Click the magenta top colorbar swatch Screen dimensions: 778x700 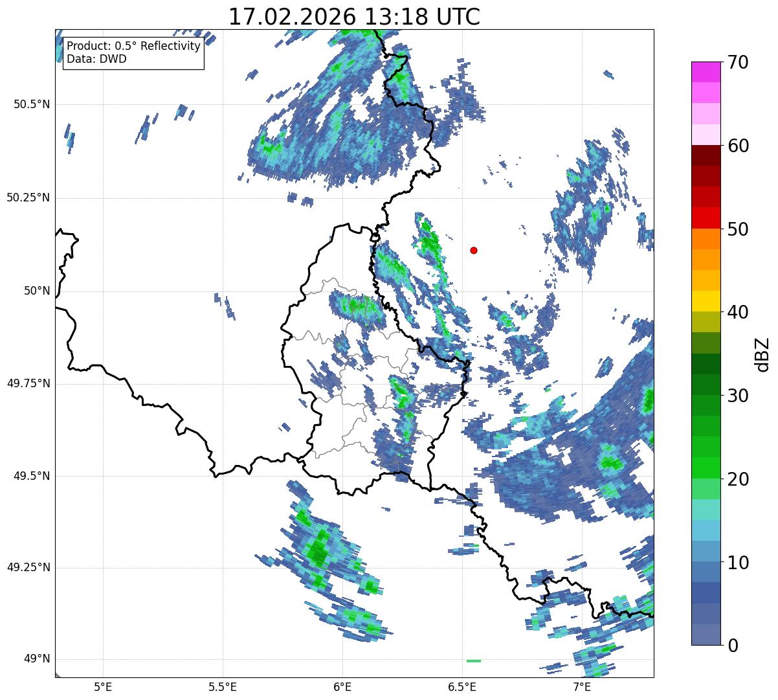tap(706, 72)
